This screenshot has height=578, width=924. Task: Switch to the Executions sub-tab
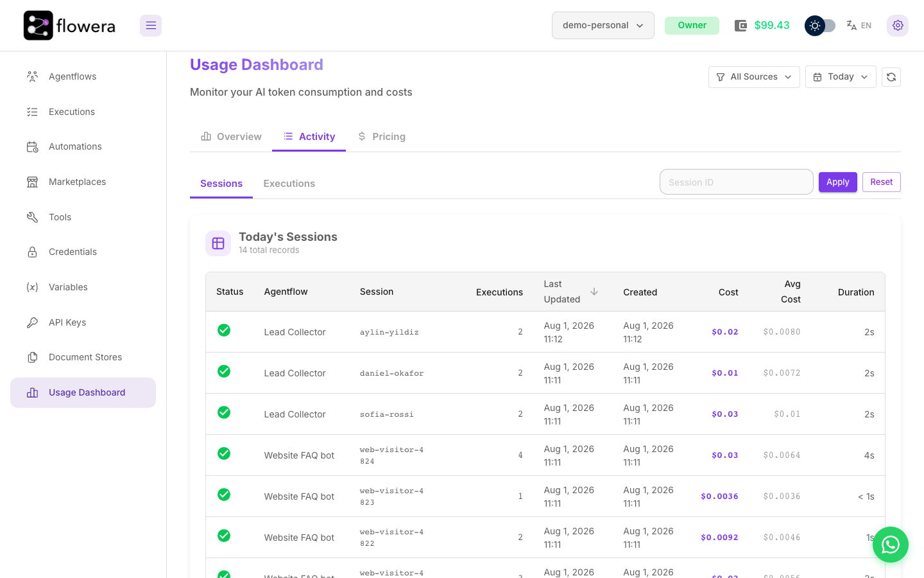pos(289,184)
